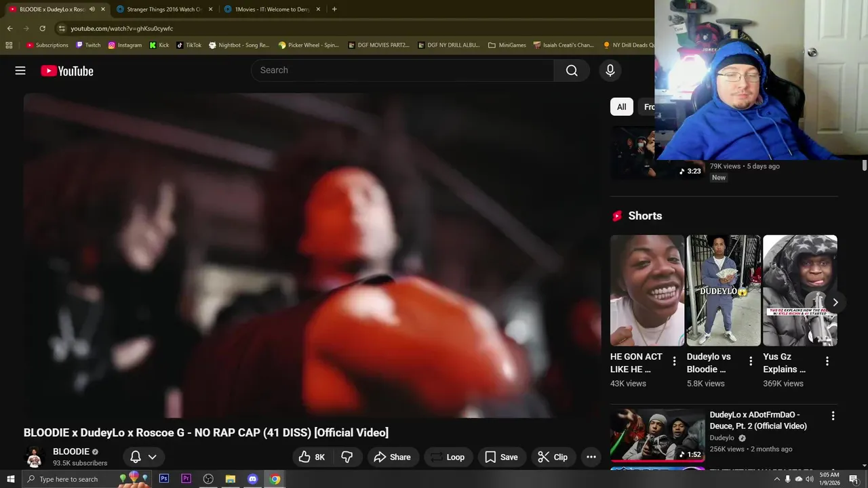Open the Picker Wheel bookmark
Image resolution: width=868 pixels, height=488 pixels.
coord(309,45)
